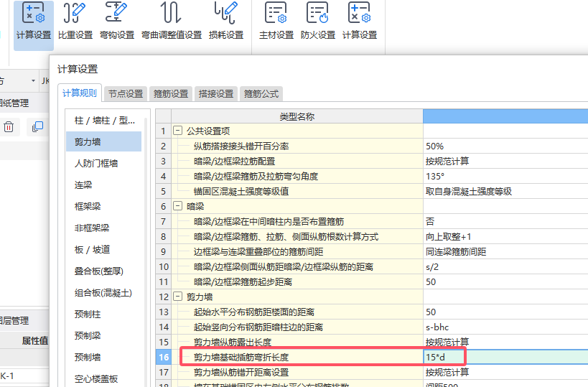Switch to 计算规则 tab
Viewport: 588px width, 387px height.
(80, 93)
